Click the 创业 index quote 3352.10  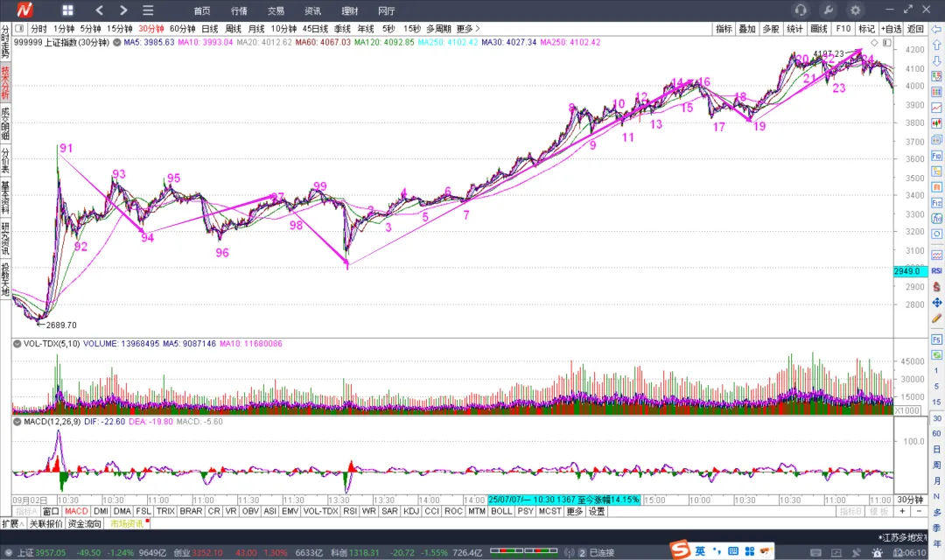pos(199,553)
